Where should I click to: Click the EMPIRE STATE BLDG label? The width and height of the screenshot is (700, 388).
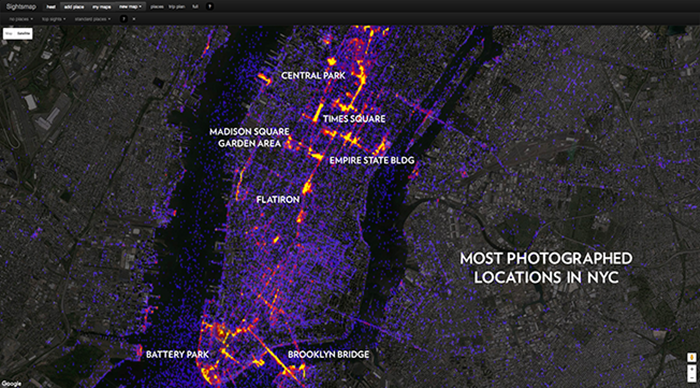(372, 160)
